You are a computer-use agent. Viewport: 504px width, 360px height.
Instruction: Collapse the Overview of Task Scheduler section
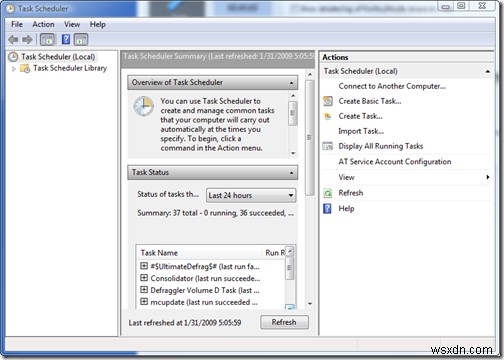pos(292,83)
